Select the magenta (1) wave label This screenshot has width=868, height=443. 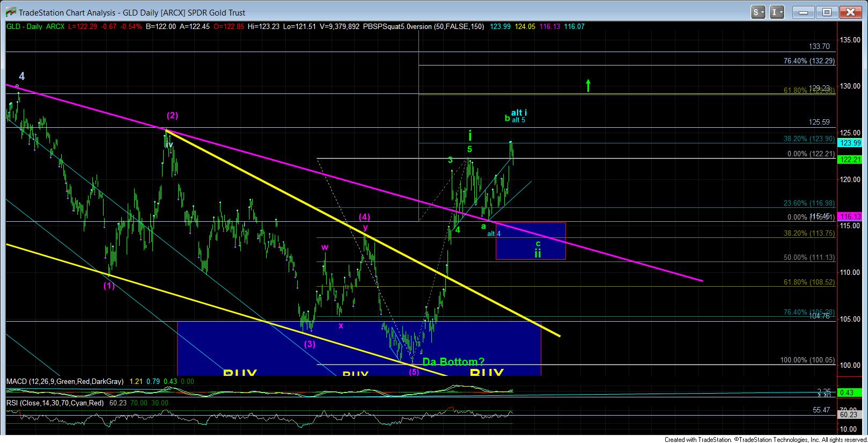tap(109, 286)
